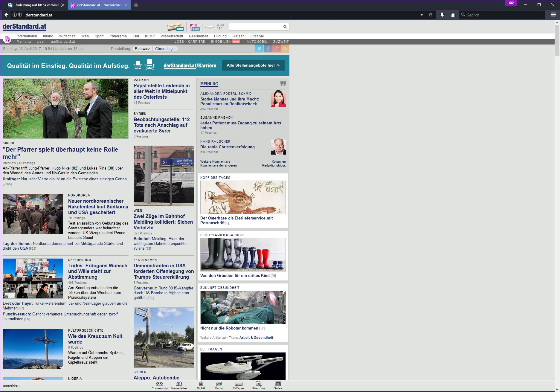560x392 pixels.
Task: Open Radio in the bottom bar
Action: pyautogui.click(x=219, y=386)
